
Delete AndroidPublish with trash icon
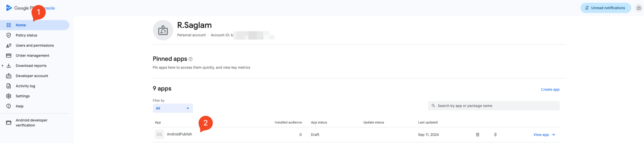pyautogui.click(x=478, y=135)
